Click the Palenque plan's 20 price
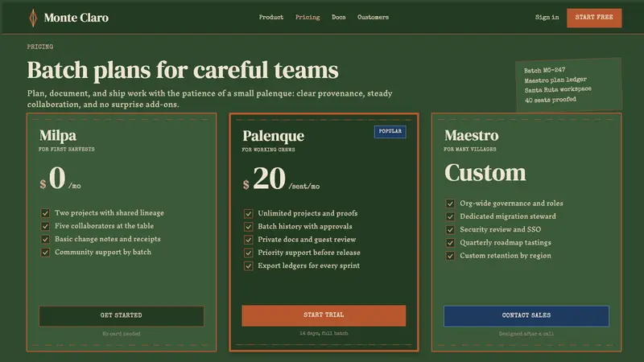Viewport: 644px width, 362px height. coord(269,178)
